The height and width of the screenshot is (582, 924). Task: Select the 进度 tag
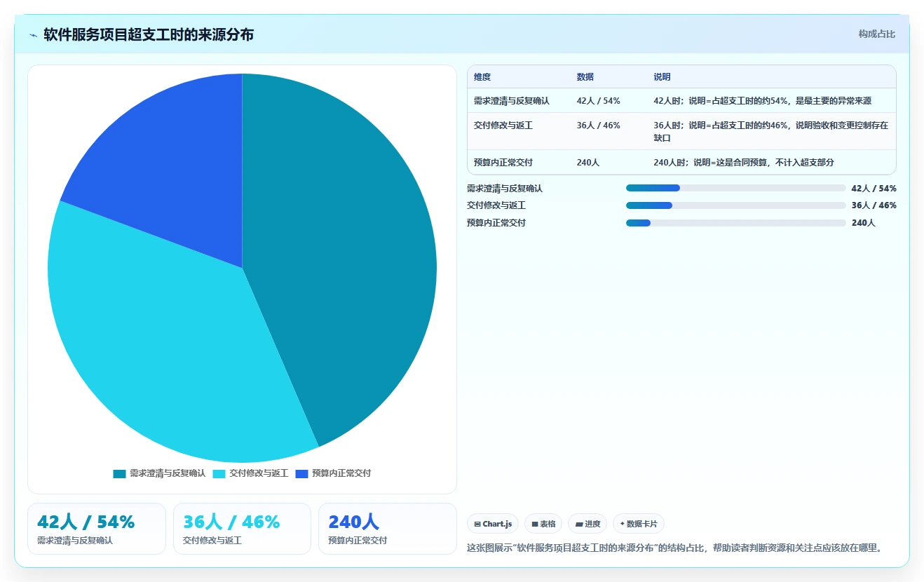point(587,524)
